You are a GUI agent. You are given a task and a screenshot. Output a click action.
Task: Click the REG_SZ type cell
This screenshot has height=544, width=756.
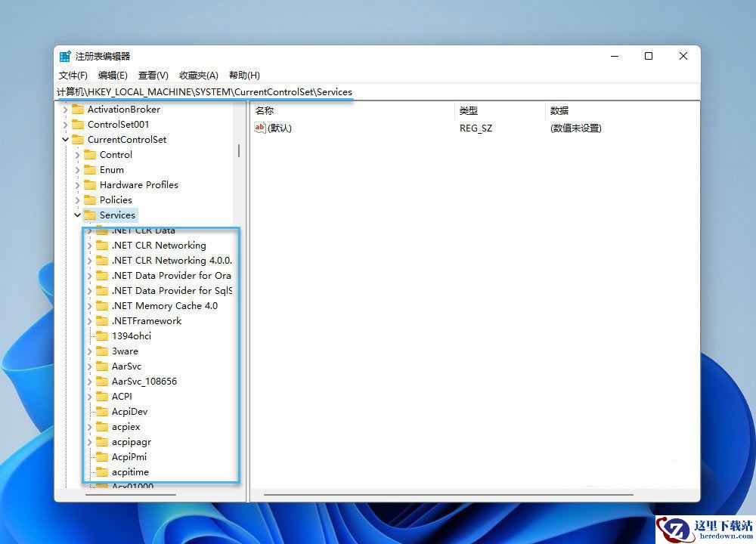476,128
